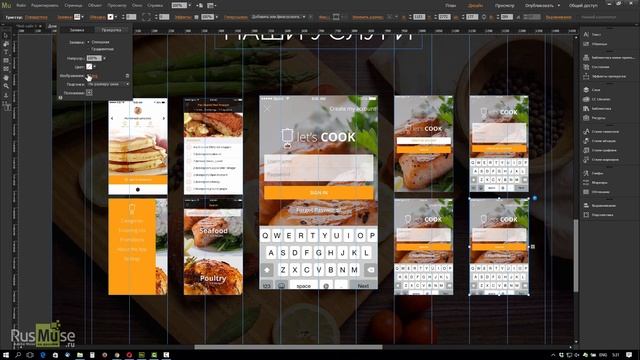Open the fill color dropdown arrow
640x360 pixels.
[x=95, y=67]
